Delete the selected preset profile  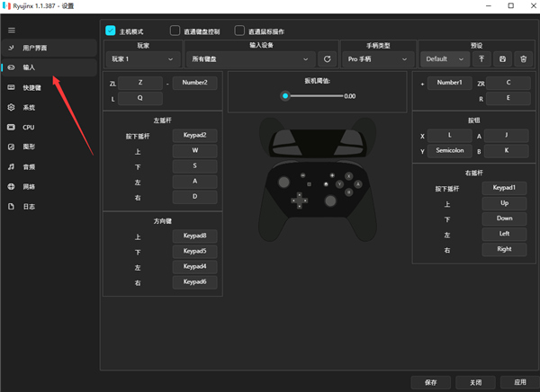tap(520, 59)
